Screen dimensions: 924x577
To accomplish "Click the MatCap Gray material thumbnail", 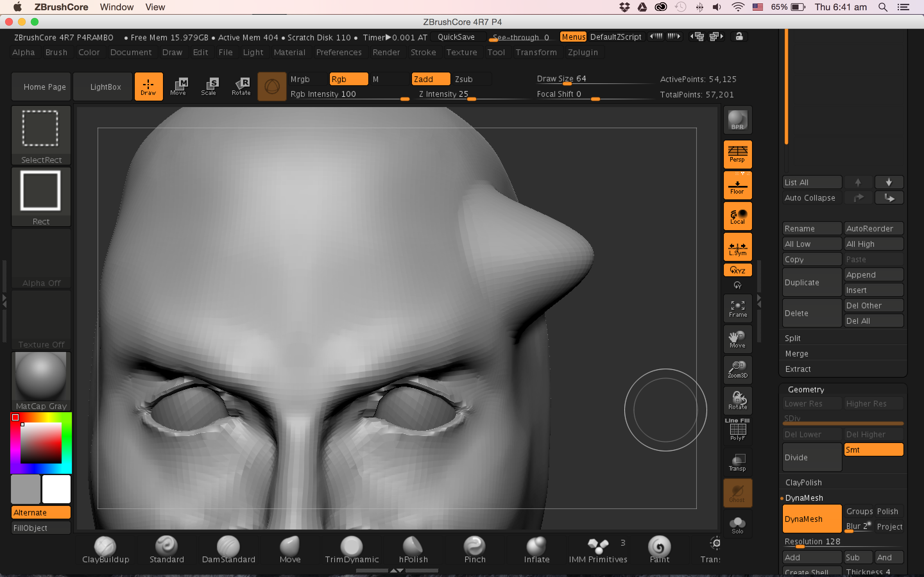I will tap(41, 380).
